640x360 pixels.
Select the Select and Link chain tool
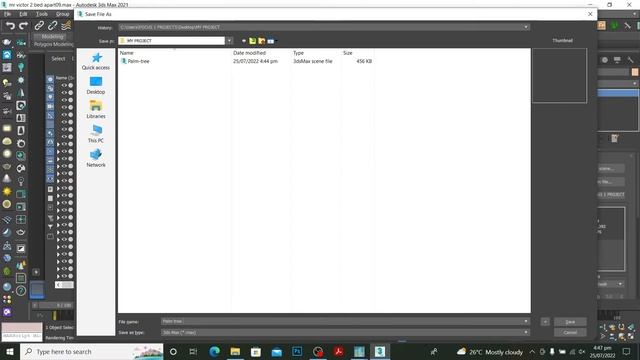(x=39, y=26)
